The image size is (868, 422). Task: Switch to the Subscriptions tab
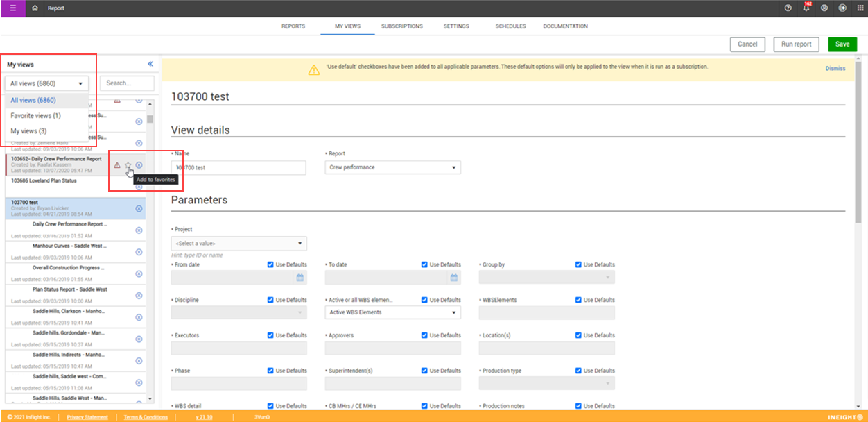coord(401,26)
